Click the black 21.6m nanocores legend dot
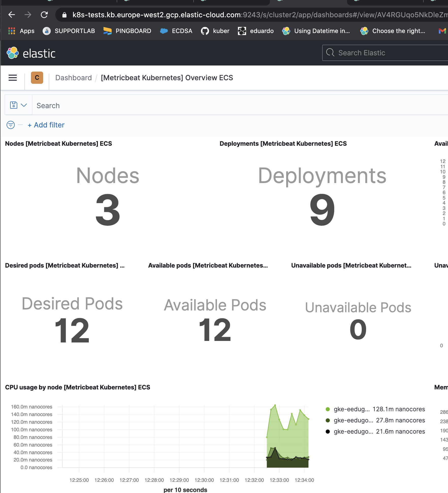 pos(328,431)
